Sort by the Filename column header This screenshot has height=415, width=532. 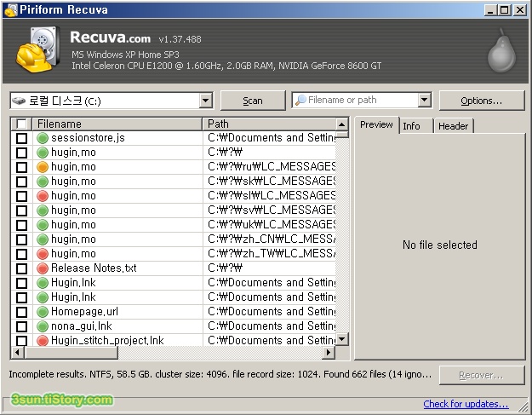pyautogui.click(x=117, y=124)
